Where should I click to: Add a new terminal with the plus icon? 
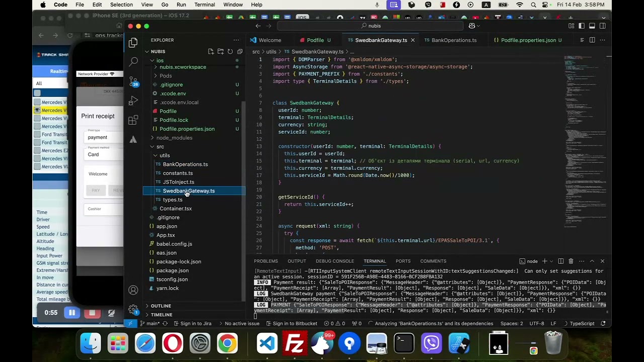(544, 261)
